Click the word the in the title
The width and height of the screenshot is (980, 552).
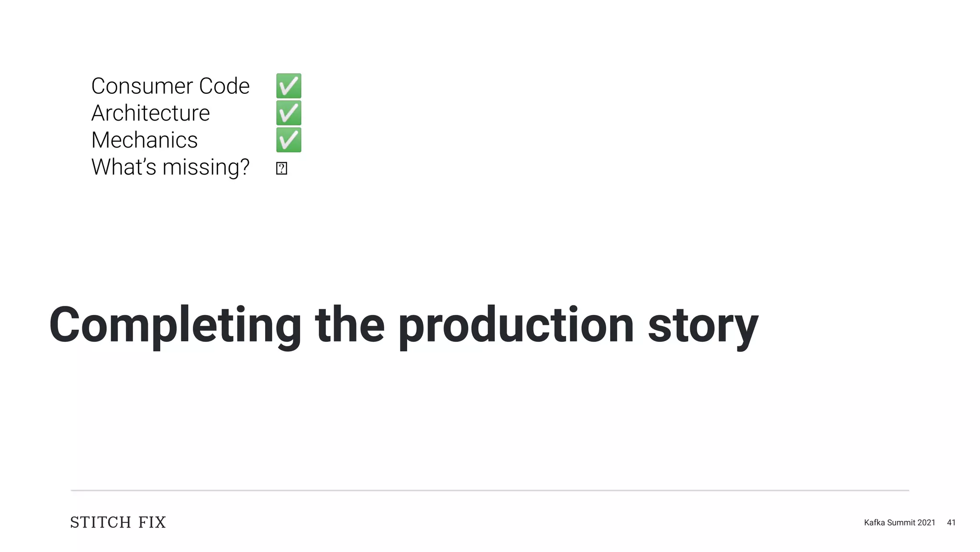coord(350,326)
